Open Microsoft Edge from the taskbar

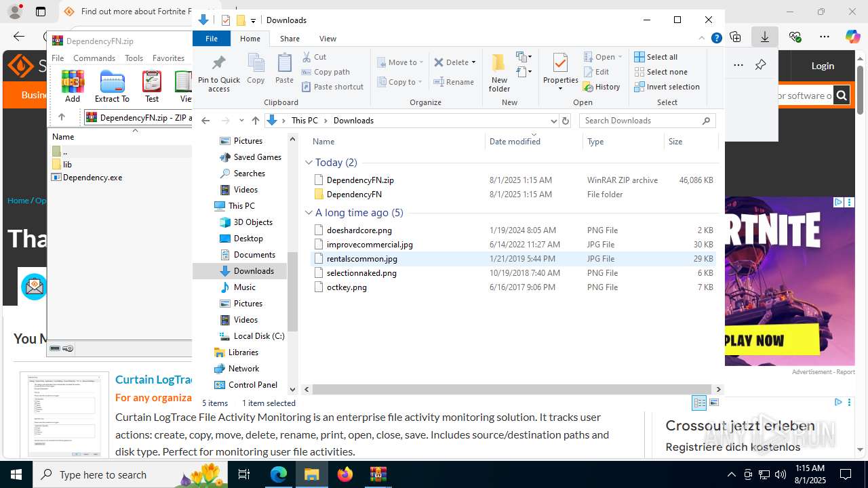[279, 474]
